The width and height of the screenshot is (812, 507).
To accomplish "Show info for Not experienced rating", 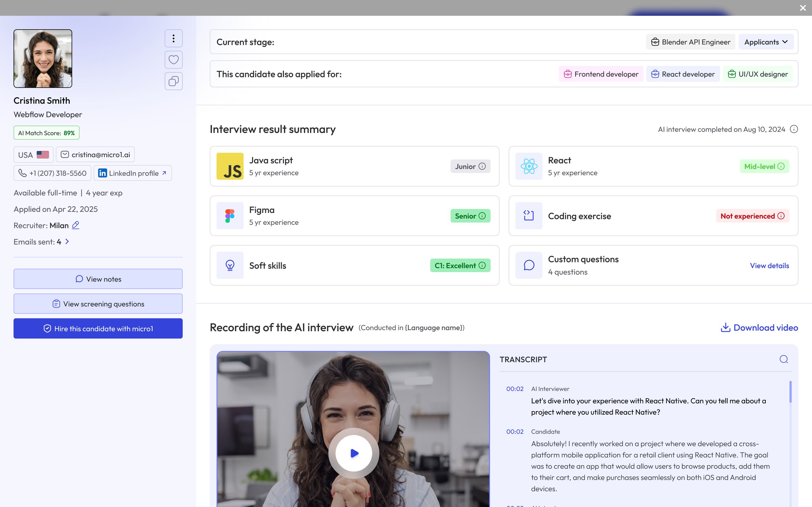I will [781, 216].
